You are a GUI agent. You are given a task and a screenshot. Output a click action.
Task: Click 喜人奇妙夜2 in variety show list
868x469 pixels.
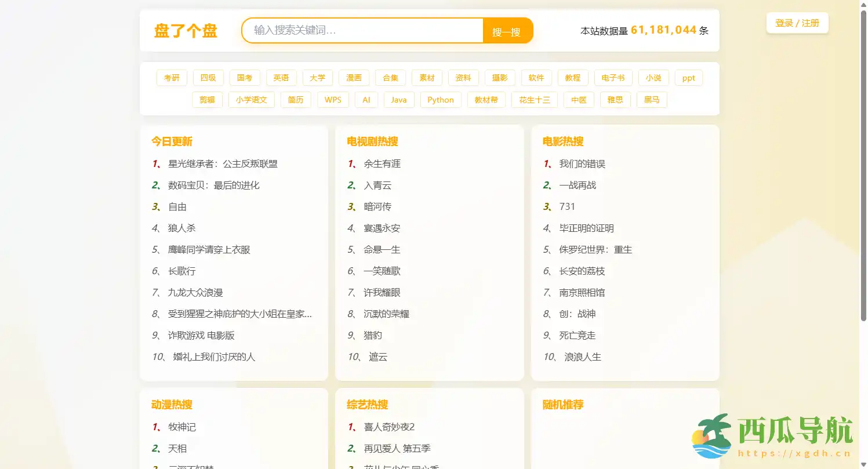(x=389, y=427)
